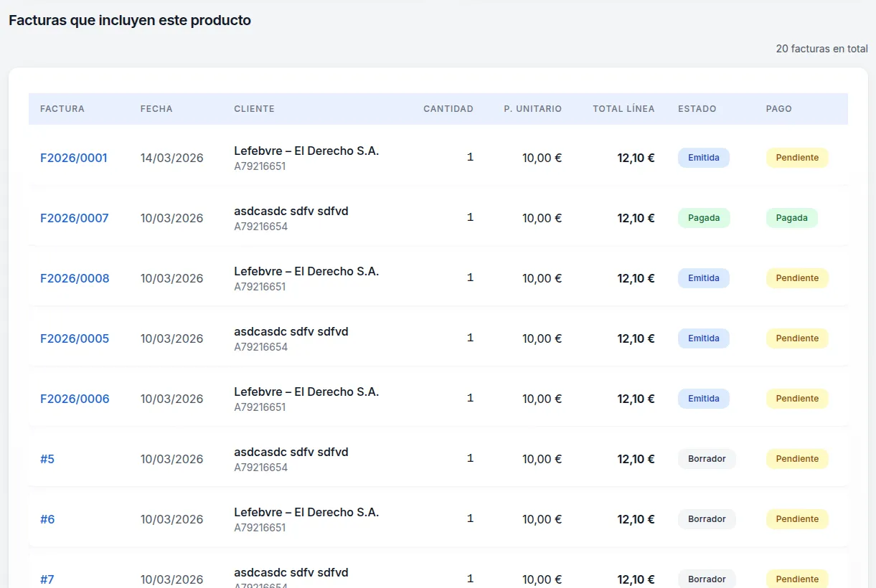The width and height of the screenshot is (876, 588).
Task: Open invoice F2026/0001
Action: click(x=74, y=158)
